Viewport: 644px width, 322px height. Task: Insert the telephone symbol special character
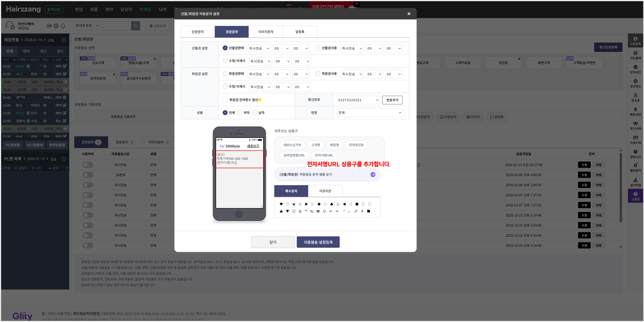click(318, 211)
